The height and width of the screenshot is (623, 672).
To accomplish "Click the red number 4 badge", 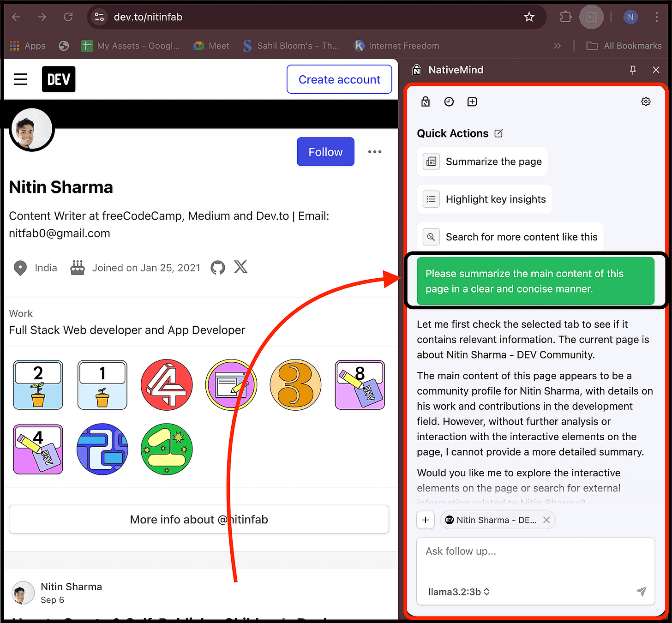I will pos(167,385).
